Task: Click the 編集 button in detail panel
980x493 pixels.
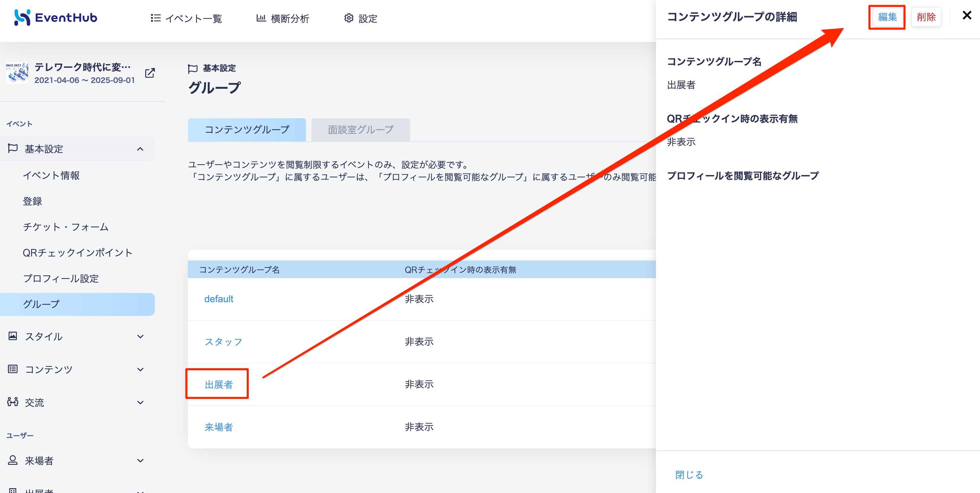Action: (887, 17)
